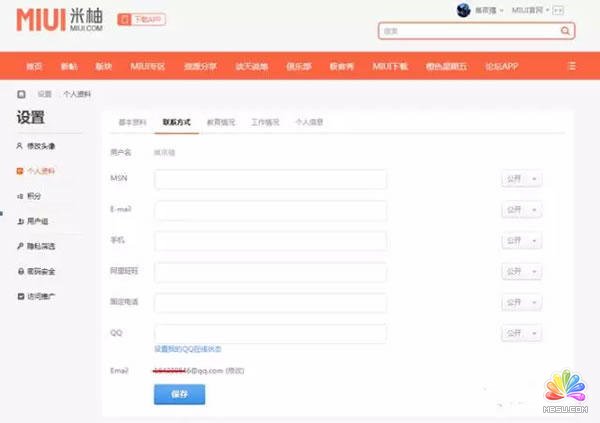600x423 pixels.
Task: Switch to the 教育情况 tab
Action: (221, 122)
